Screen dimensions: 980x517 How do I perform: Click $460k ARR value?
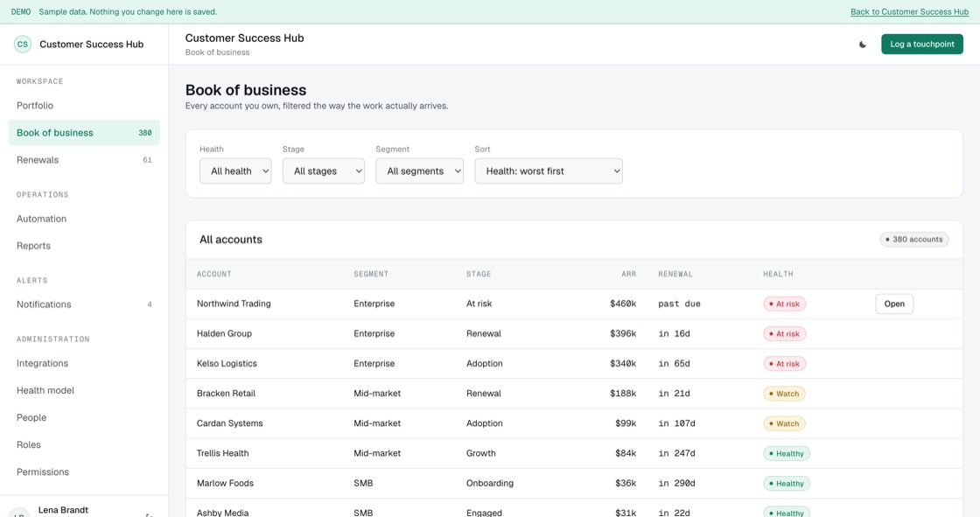coord(623,304)
